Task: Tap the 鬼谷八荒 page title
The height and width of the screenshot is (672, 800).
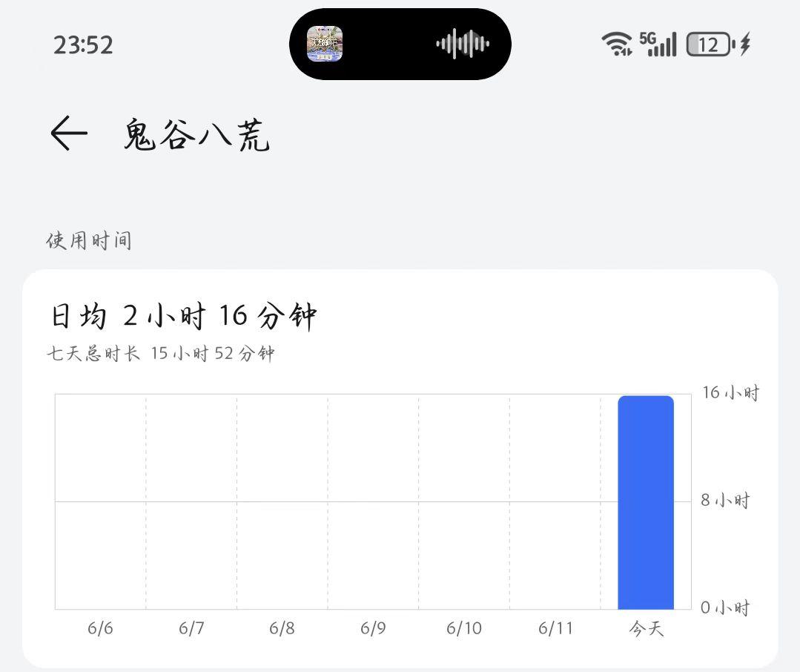Action: point(196,135)
